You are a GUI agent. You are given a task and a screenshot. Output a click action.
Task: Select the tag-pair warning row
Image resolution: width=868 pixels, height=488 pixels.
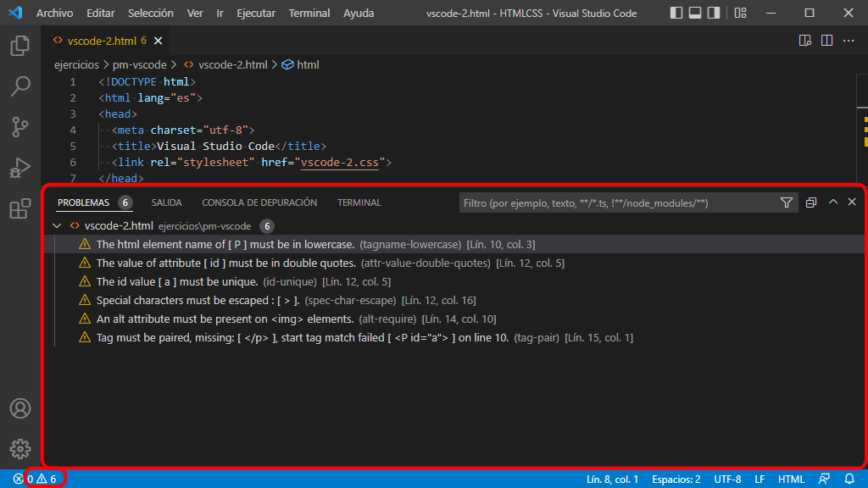[454, 337]
